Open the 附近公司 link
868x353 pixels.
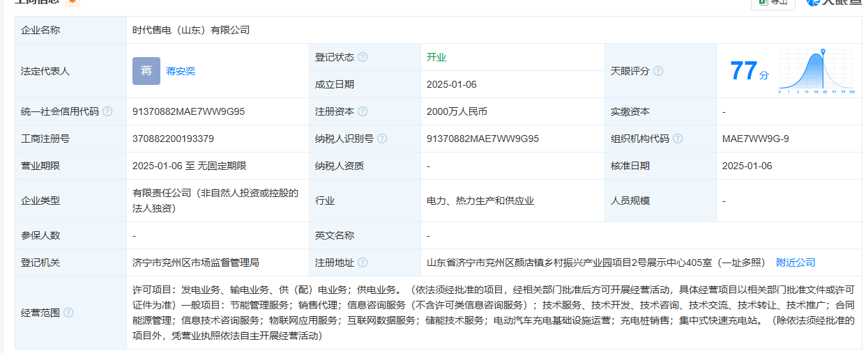[x=795, y=262]
